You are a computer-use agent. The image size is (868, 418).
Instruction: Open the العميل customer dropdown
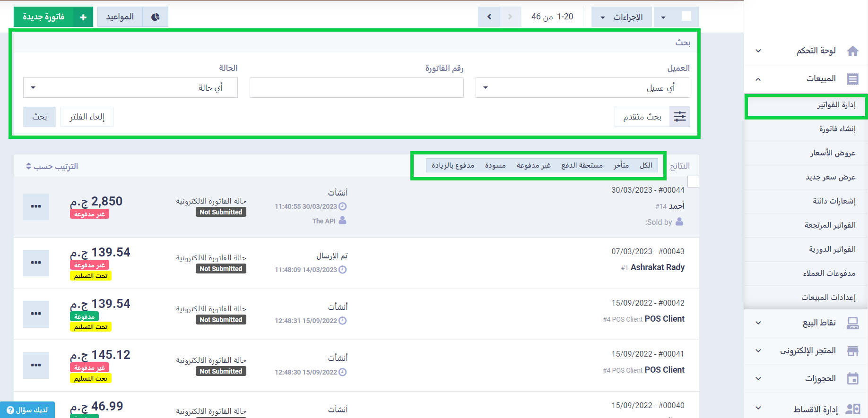582,88
